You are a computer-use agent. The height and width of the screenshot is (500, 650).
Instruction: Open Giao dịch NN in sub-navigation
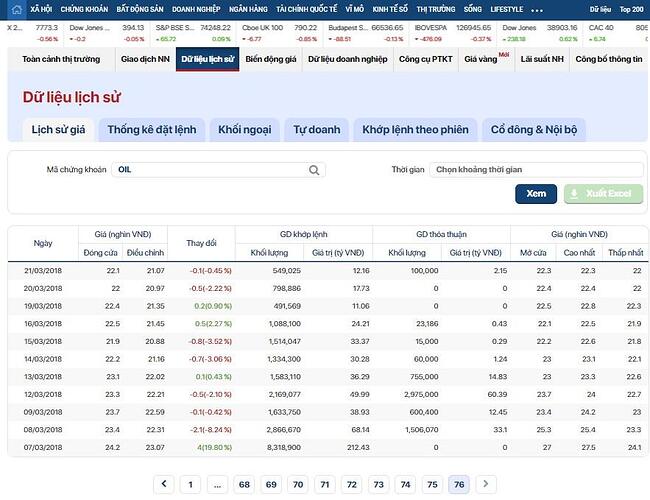pos(144,59)
